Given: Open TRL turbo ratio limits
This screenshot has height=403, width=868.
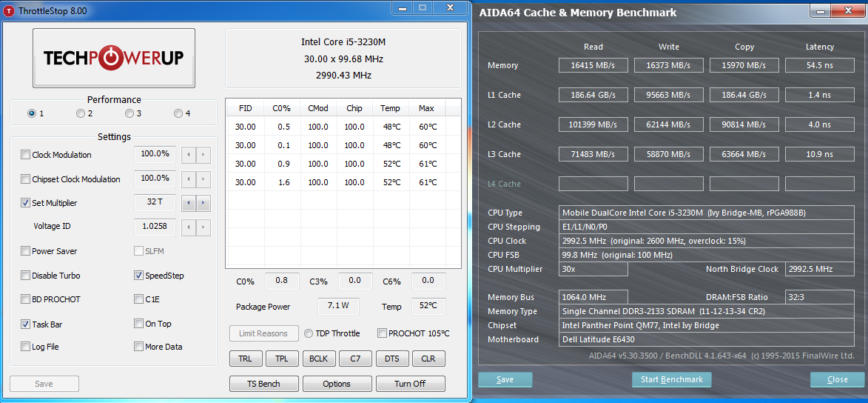Looking at the screenshot, I should pyautogui.click(x=245, y=359).
